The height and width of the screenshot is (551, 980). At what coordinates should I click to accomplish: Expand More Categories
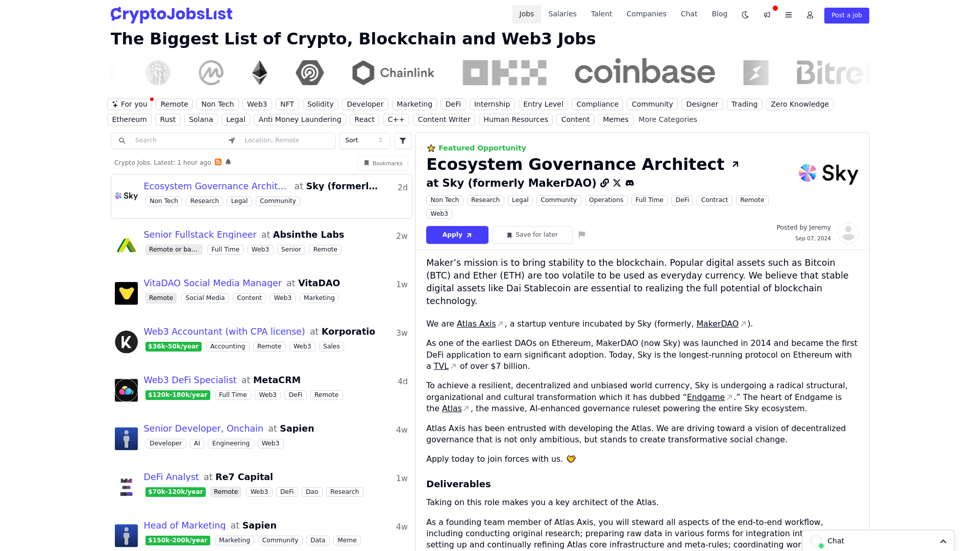(x=668, y=119)
